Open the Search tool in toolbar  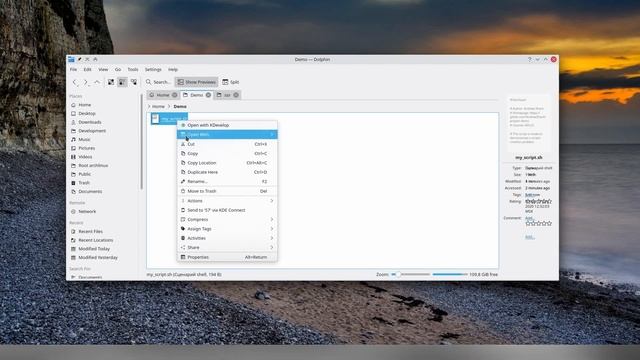pos(158,82)
